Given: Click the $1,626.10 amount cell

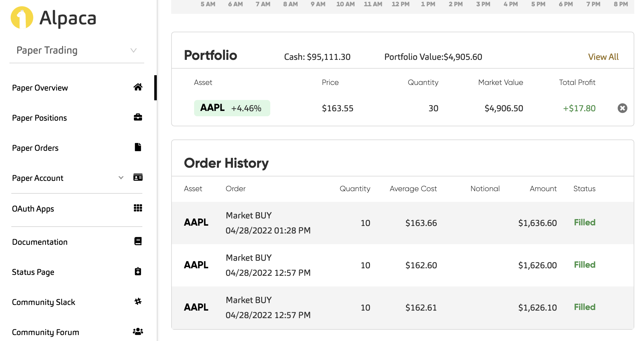Looking at the screenshot, I should point(537,308).
